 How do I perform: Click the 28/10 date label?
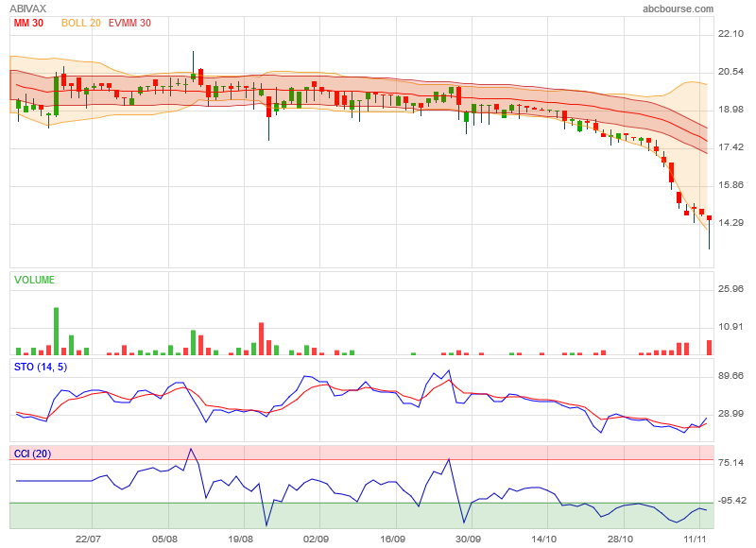tap(620, 539)
